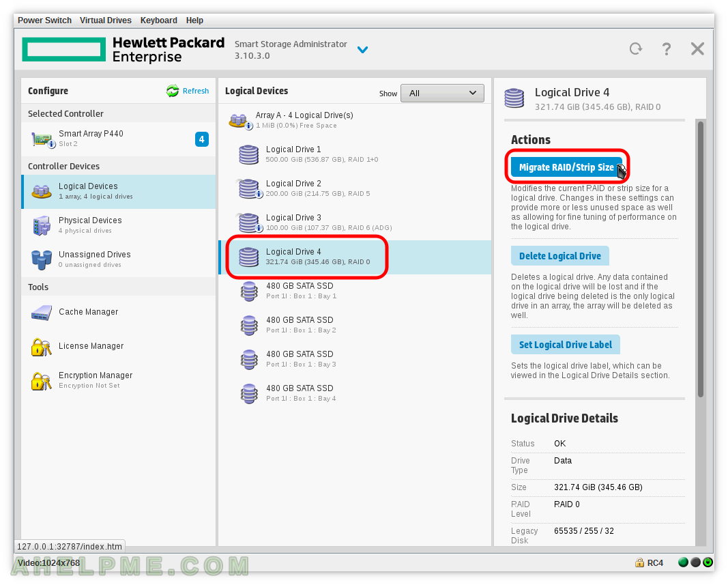Open Unassigned Drives sidebar icon
The image size is (728, 585).
[x=42, y=260]
